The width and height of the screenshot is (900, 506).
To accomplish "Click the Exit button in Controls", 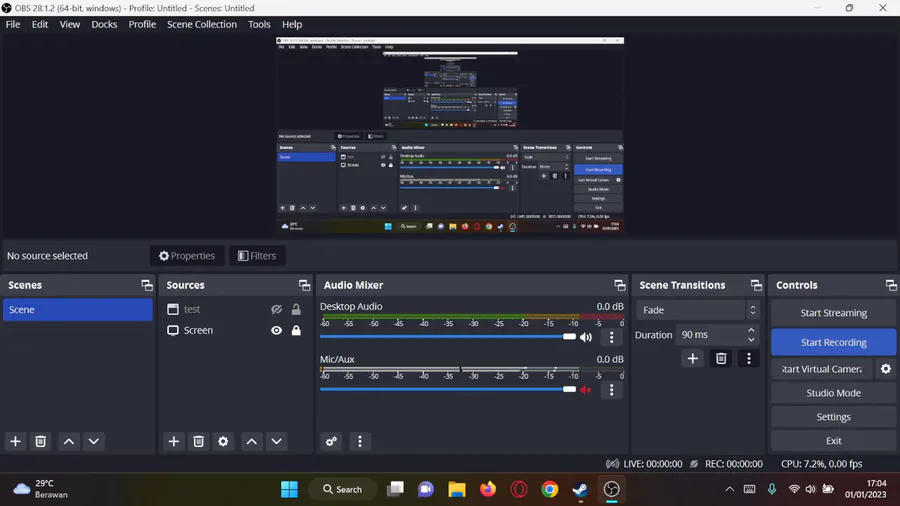I will 833,441.
